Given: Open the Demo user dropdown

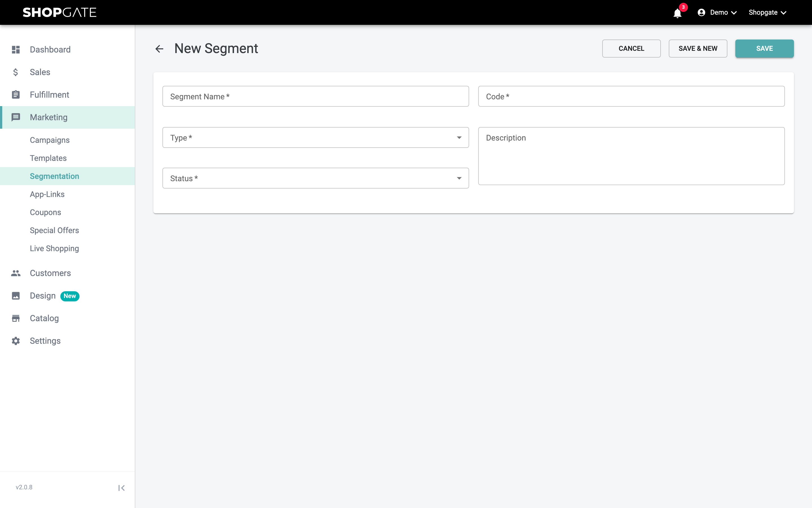Looking at the screenshot, I should 717,12.
